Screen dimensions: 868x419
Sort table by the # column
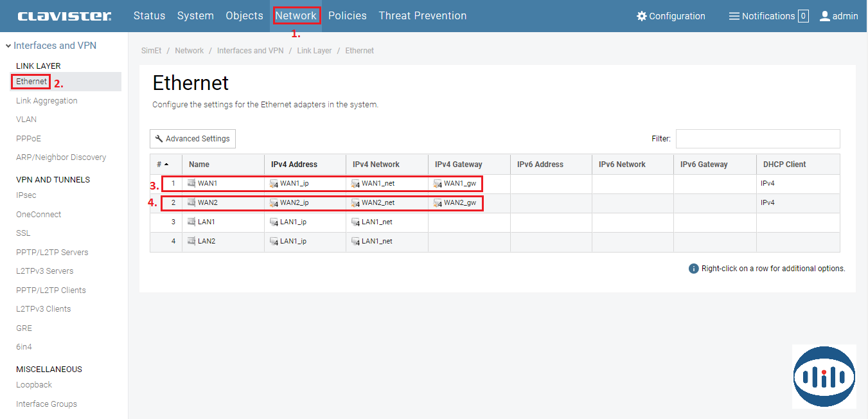(x=163, y=165)
